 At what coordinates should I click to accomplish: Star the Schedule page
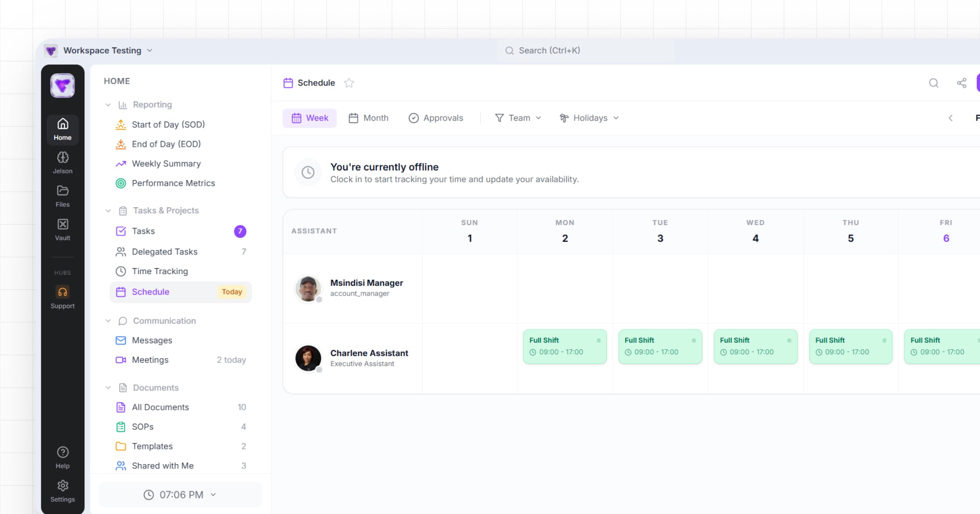tap(349, 83)
